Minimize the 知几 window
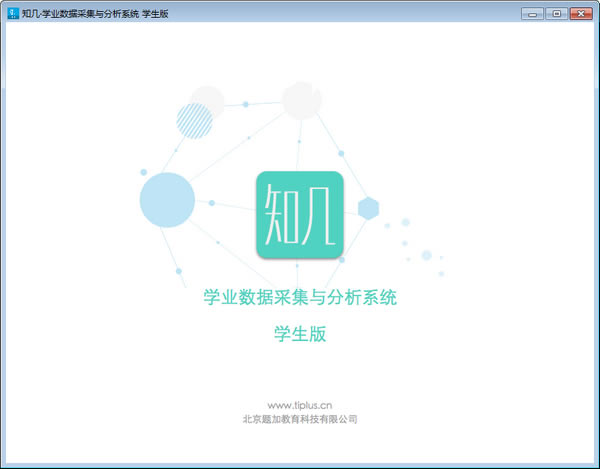 (532, 14)
